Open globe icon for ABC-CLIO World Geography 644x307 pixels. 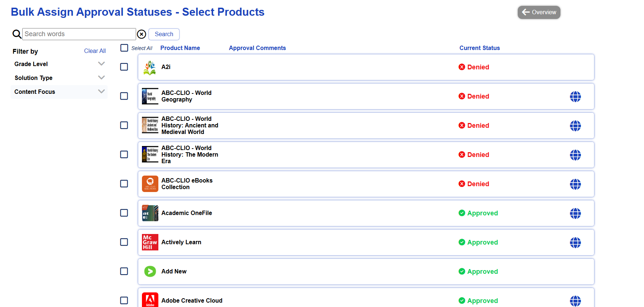pos(575,96)
